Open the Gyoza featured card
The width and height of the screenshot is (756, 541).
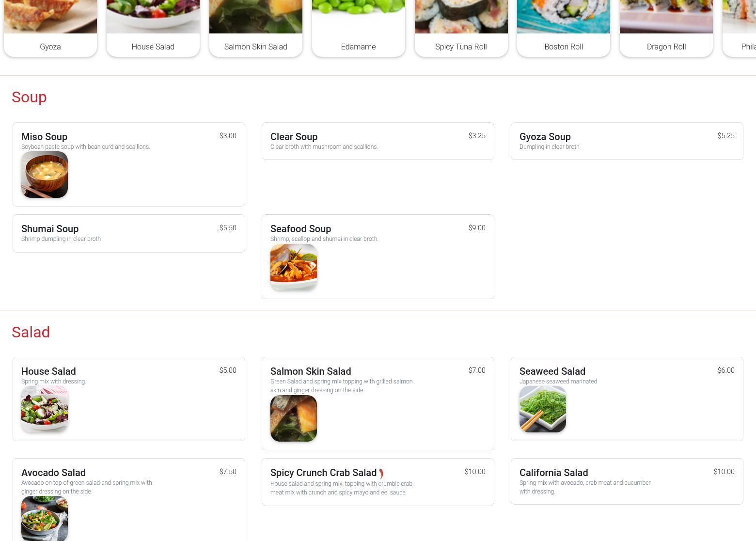pos(50,28)
